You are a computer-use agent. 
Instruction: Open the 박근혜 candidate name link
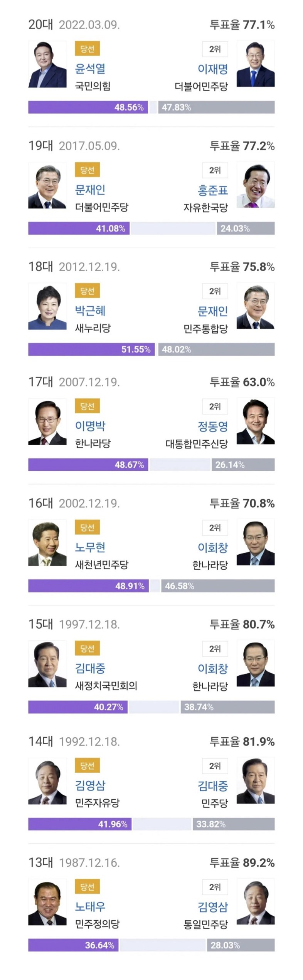click(90, 311)
